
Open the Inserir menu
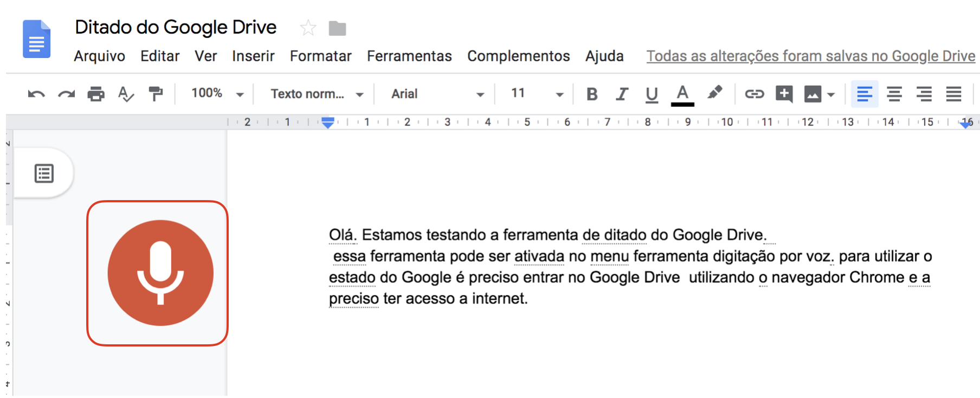pos(253,56)
